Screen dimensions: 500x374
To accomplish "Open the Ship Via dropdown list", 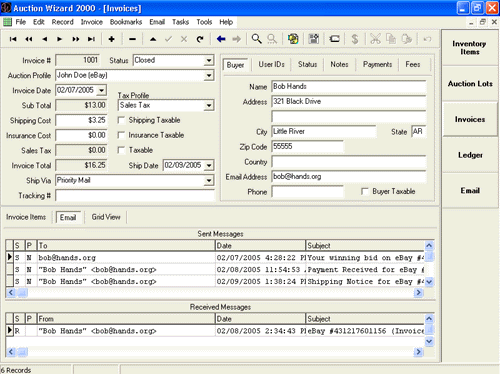I will [x=209, y=180].
